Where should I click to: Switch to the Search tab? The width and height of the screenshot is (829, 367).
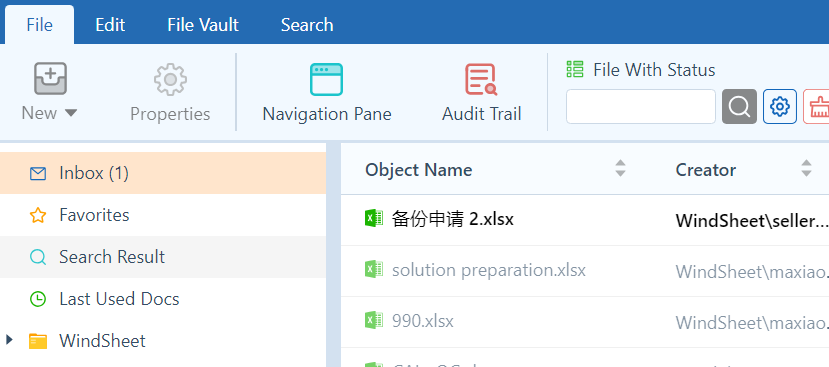click(307, 25)
